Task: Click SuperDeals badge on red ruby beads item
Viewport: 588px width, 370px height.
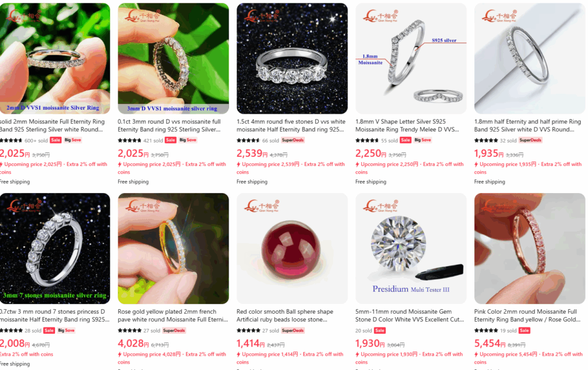Action: coord(293,330)
